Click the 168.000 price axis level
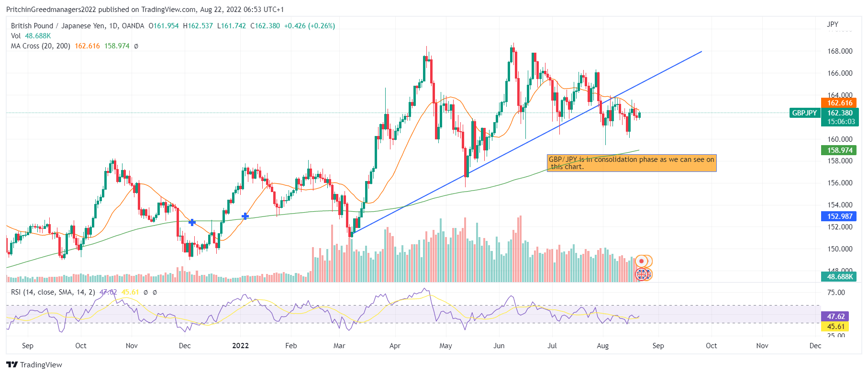The width and height of the screenshot is (868, 375). pyautogui.click(x=840, y=51)
